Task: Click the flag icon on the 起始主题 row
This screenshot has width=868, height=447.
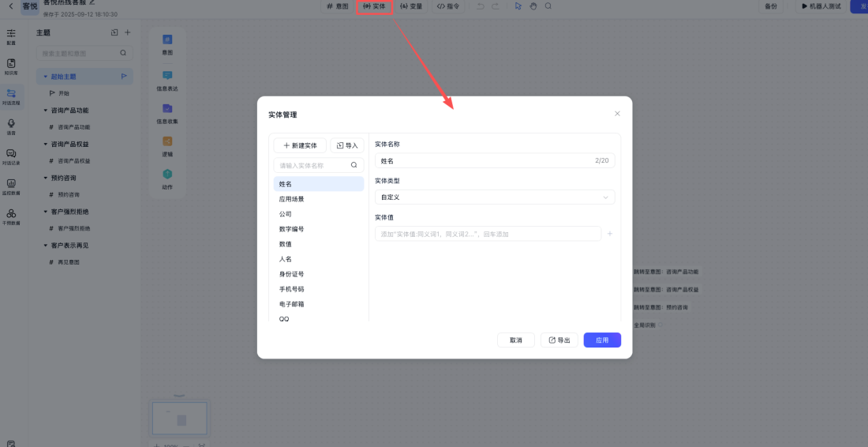Action: click(x=124, y=77)
